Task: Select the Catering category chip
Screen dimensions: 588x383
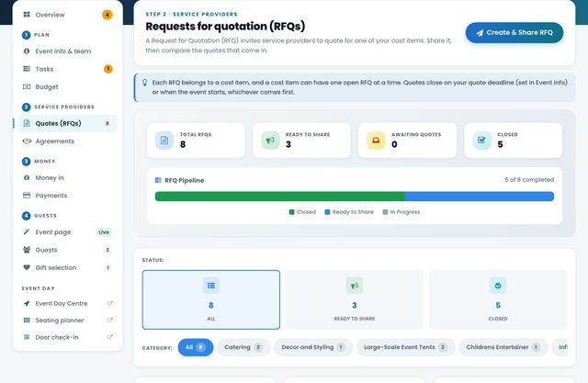Action: [243, 347]
